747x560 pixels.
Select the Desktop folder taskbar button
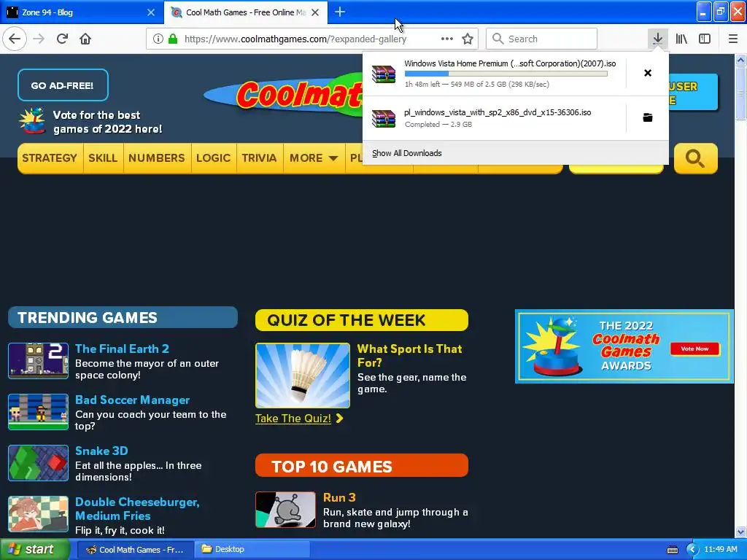tap(252, 550)
